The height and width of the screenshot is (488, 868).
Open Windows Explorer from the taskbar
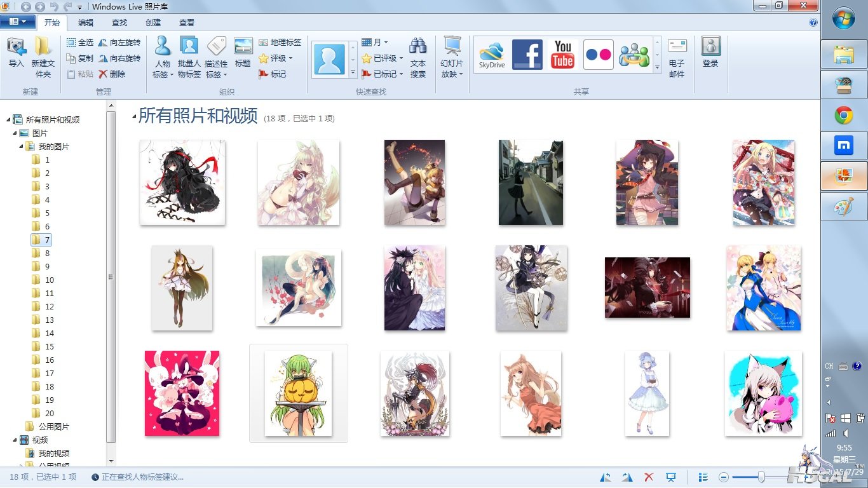coord(844,55)
